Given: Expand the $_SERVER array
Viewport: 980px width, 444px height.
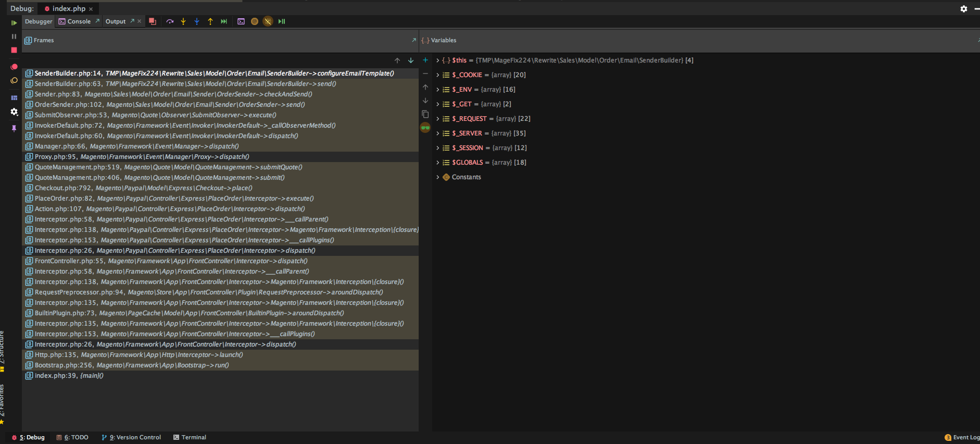Looking at the screenshot, I should (x=437, y=133).
